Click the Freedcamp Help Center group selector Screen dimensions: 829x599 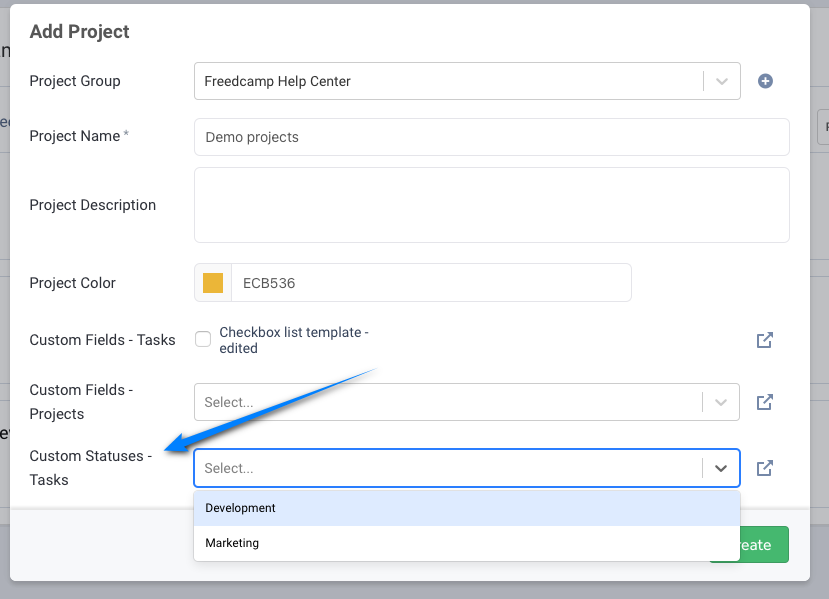click(x=448, y=81)
